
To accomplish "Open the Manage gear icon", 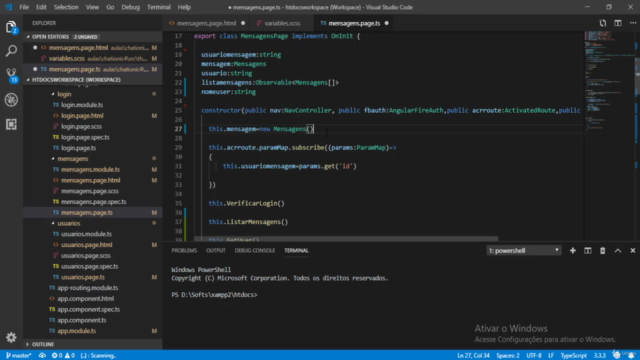I will (x=11, y=337).
